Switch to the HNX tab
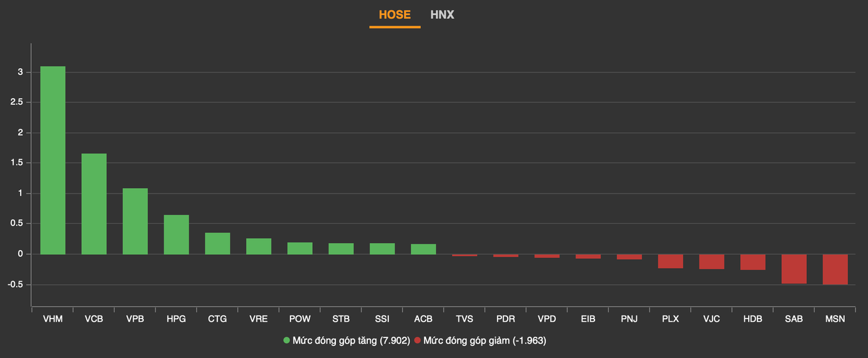The width and height of the screenshot is (868, 358). [x=442, y=14]
